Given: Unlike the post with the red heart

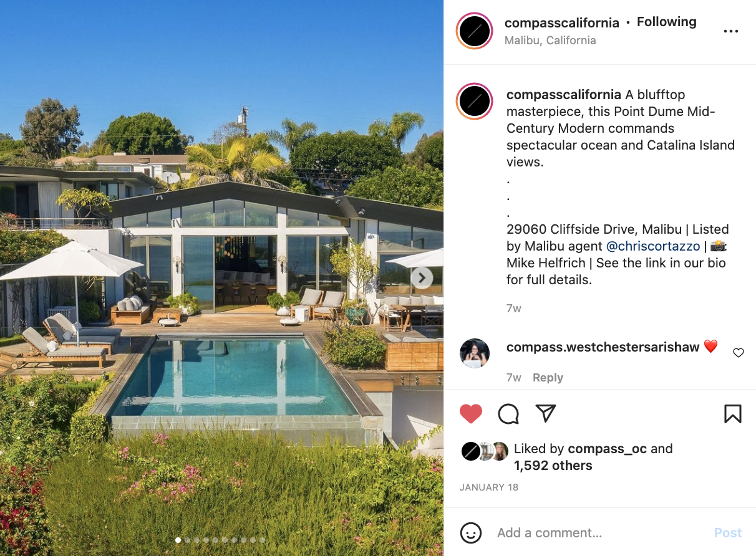Looking at the screenshot, I should pyautogui.click(x=471, y=414).
